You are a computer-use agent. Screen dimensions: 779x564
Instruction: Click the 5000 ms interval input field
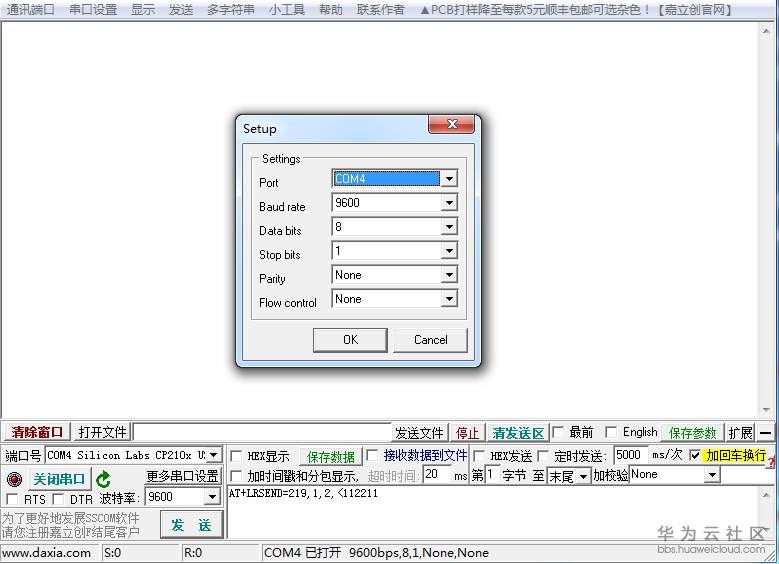[630, 455]
